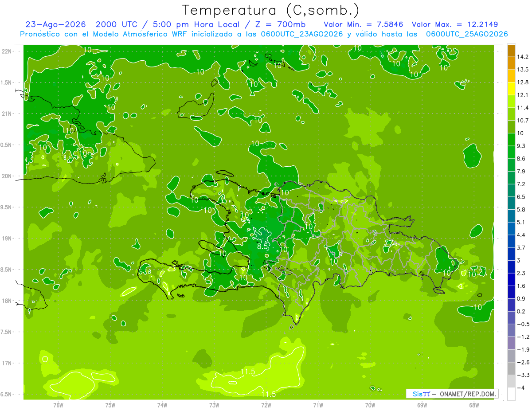Select the date text "23-Ago-2026"
The width and height of the screenshot is (532, 411).
point(55,24)
